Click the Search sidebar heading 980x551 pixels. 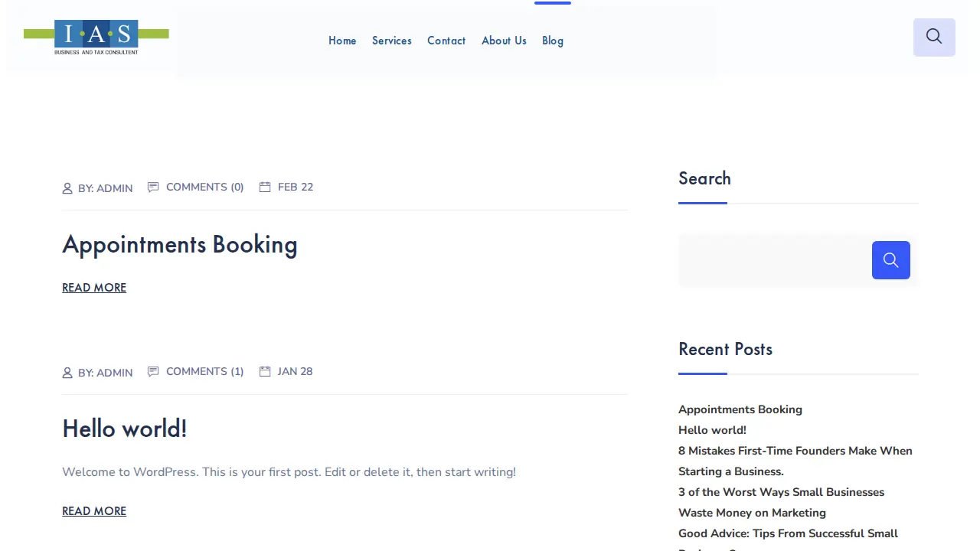coord(704,178)
